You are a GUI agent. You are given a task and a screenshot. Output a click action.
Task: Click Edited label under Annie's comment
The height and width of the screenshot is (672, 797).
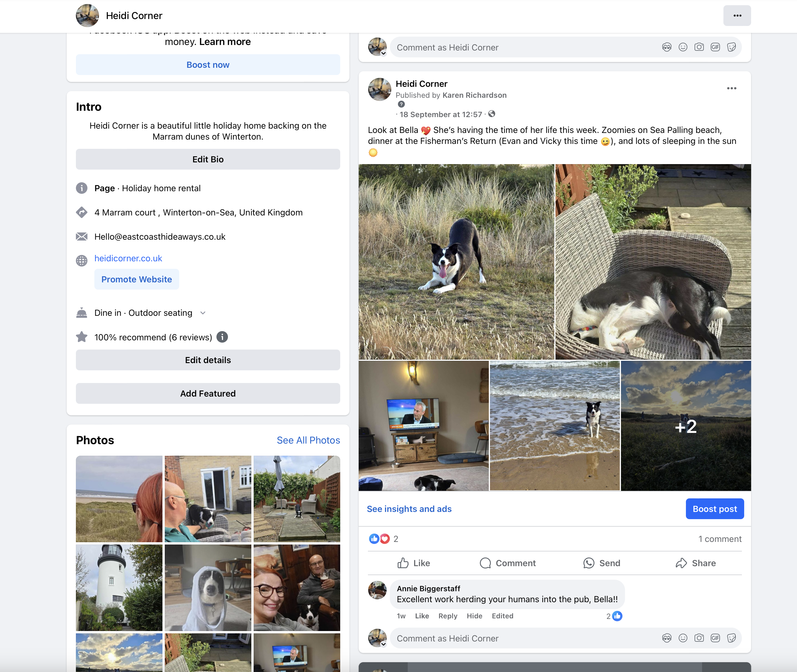point(502,616)
